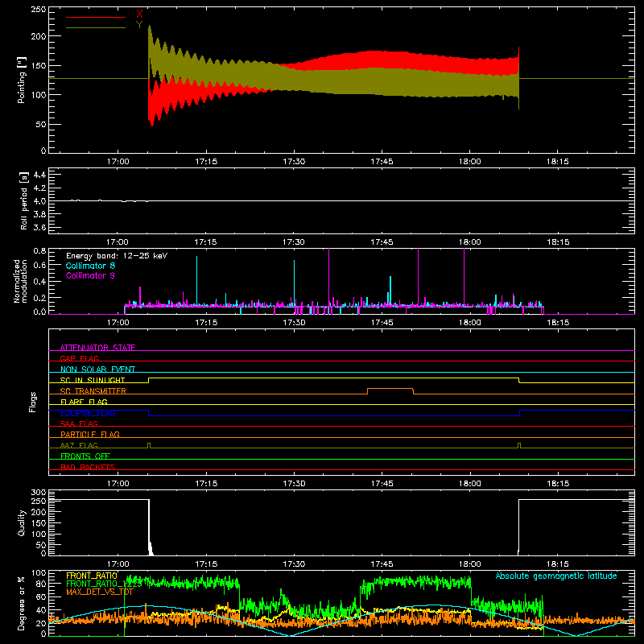Viewport: 644px width, 644px height.
Task: Click the 300 value on the Quality axis
Action: click(39, 493)
